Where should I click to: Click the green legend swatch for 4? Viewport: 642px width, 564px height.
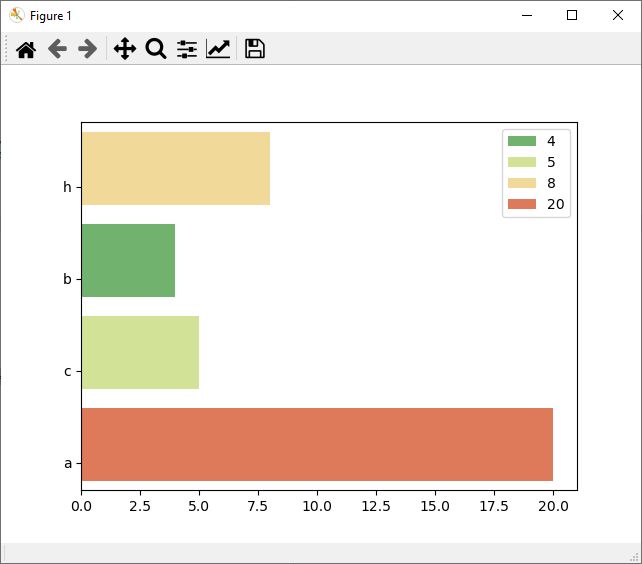(522, 141)
